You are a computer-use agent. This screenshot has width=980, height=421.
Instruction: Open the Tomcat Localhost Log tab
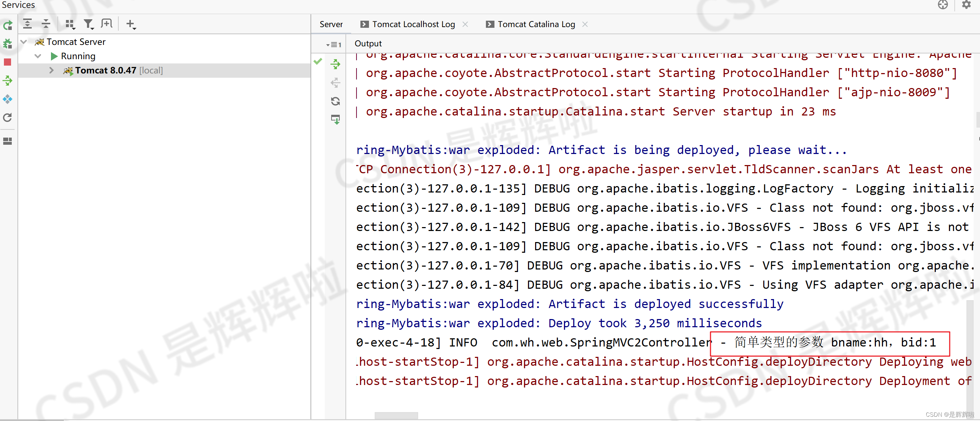(x=413, y=24)
